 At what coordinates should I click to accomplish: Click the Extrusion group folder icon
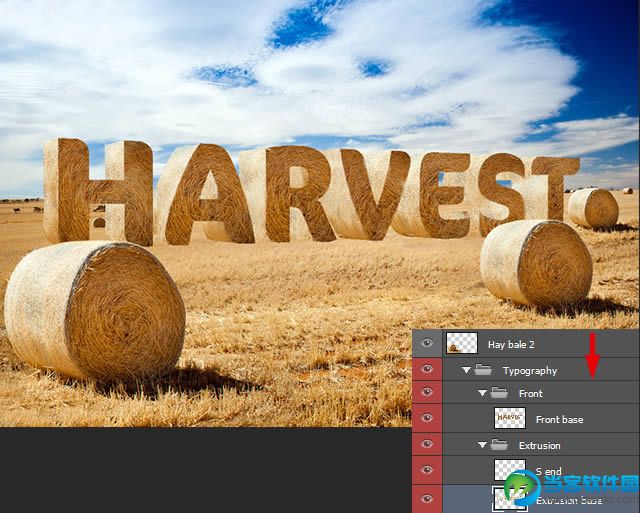499,444
